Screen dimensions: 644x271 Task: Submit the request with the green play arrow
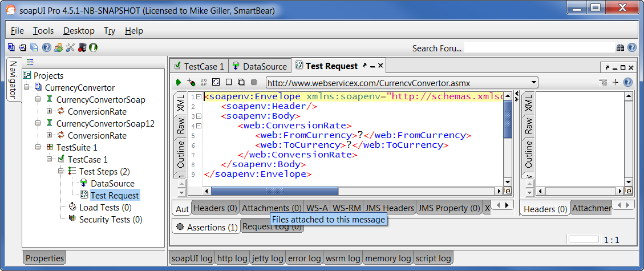point(179,82)
